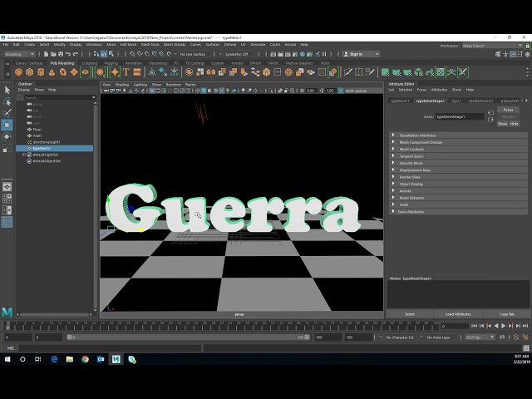This screenshot has height=399, width=532.
Task: Toggle loop playback button
Action: tap(502, 337)
